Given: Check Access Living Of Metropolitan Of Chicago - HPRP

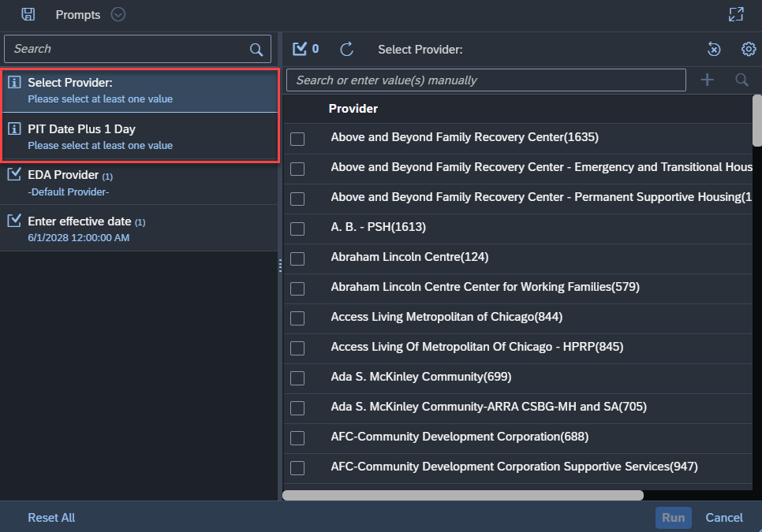Looking at the screenshot, I should point(297,348).
